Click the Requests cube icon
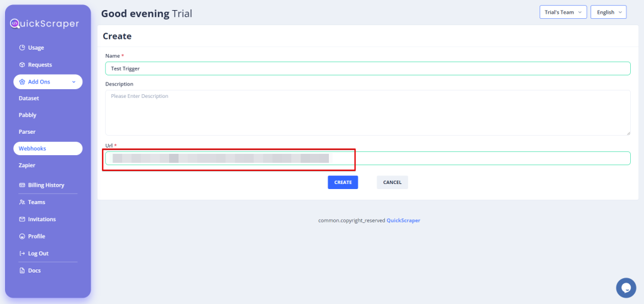The height and width of the screenshot is (304, 644). click(22, 65)
